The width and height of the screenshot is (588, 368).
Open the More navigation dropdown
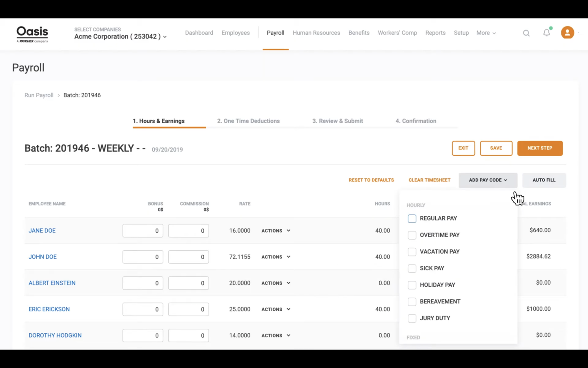point(486,33)
